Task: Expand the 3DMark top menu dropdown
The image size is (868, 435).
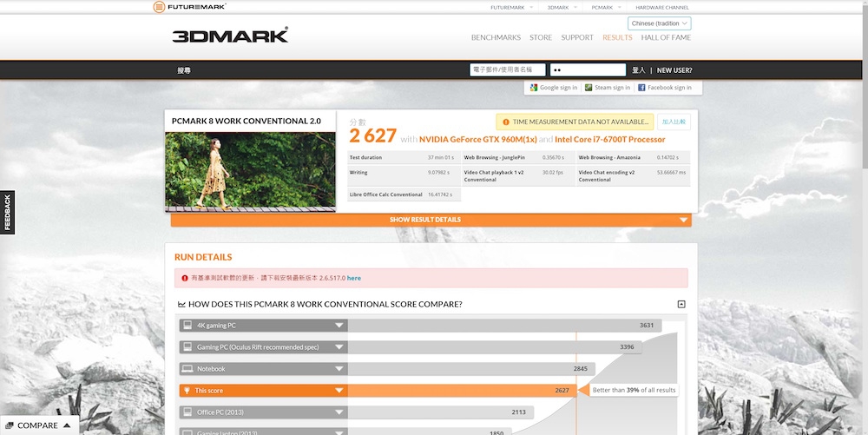Action: 575,7
